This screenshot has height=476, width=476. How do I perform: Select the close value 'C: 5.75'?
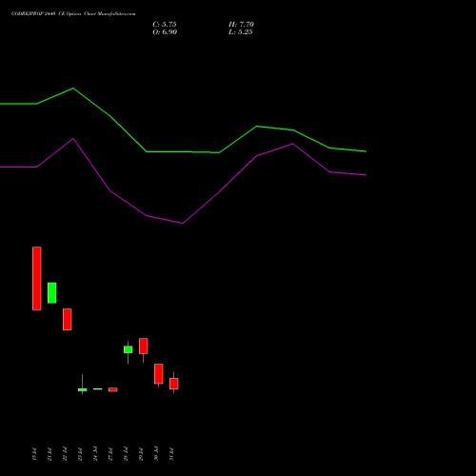tap(165, 25)
